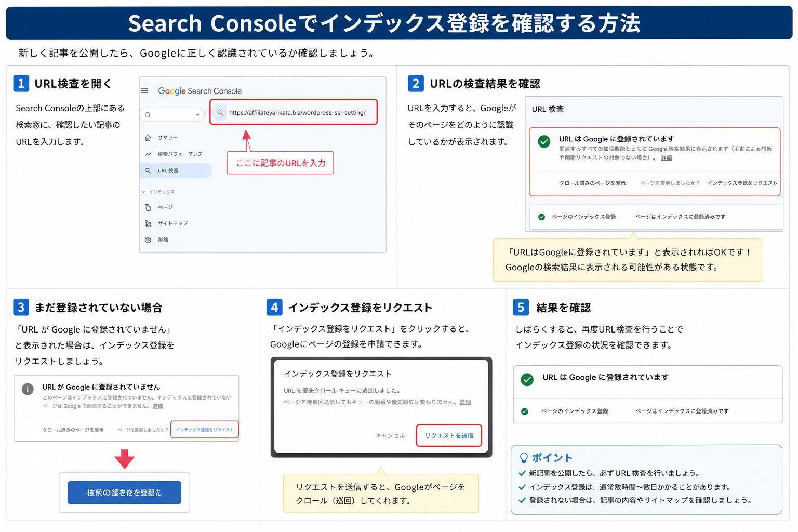Click the sitemap icon beside サイトマップ
Viewport: 798px width, 532px height.
point(148,223)
